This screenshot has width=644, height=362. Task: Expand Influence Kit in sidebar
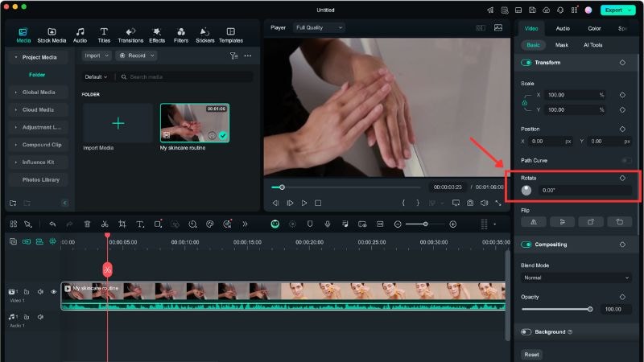[x=16, y=162]
